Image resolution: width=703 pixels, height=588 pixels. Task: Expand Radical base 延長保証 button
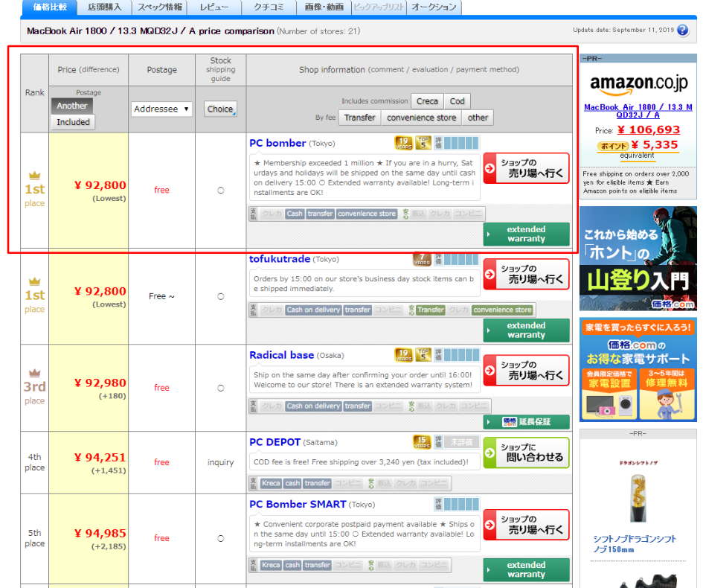pyautogui.click(x=527, y=421)
